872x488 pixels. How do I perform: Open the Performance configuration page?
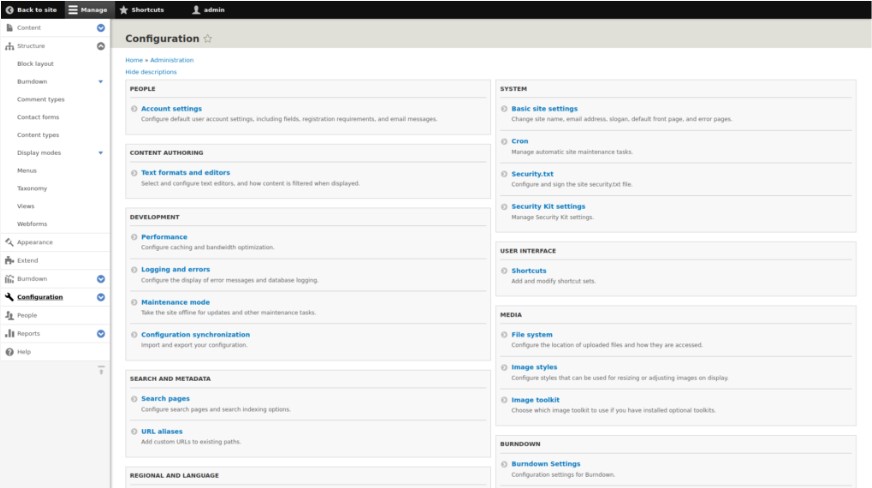pyautogui.click(x=164, y=237)
